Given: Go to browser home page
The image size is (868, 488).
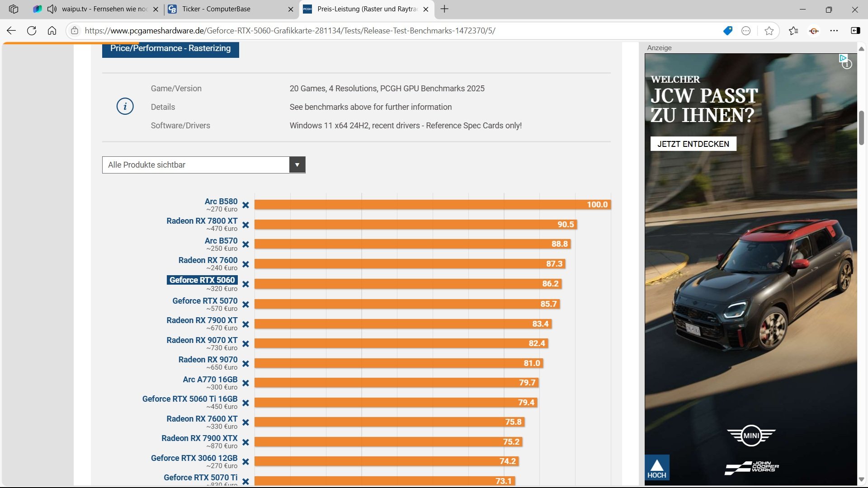Looking at the screenshot, I should pos(52,31).
